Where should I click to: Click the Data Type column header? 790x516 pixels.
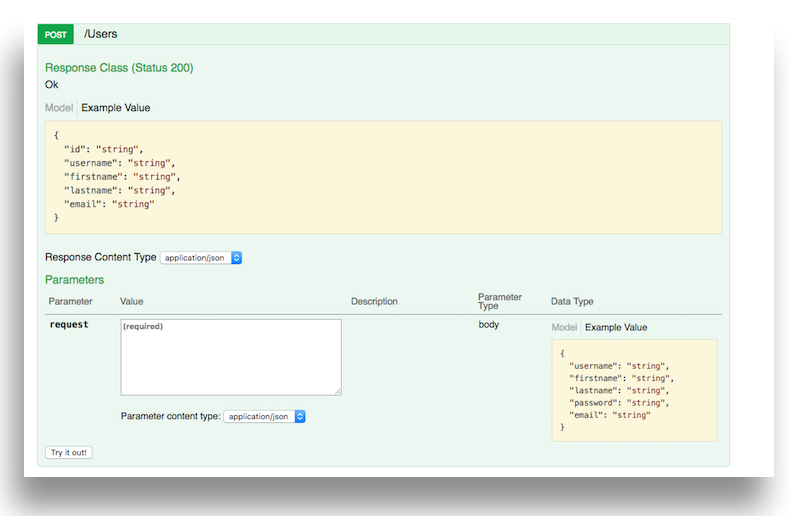pos(572,301)
